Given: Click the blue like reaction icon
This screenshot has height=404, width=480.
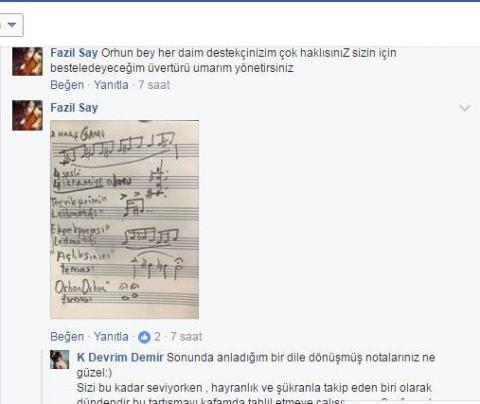Looking at the screenshot, I should click(x=144, y=337).
